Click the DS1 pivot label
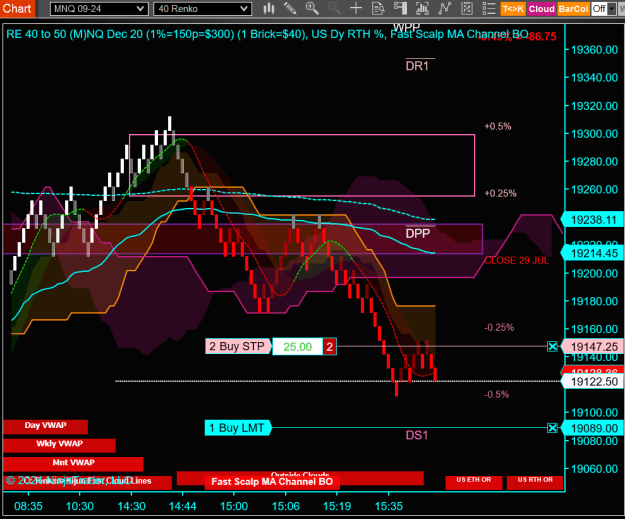Screen dimensions: 625x519 [417, 435]
